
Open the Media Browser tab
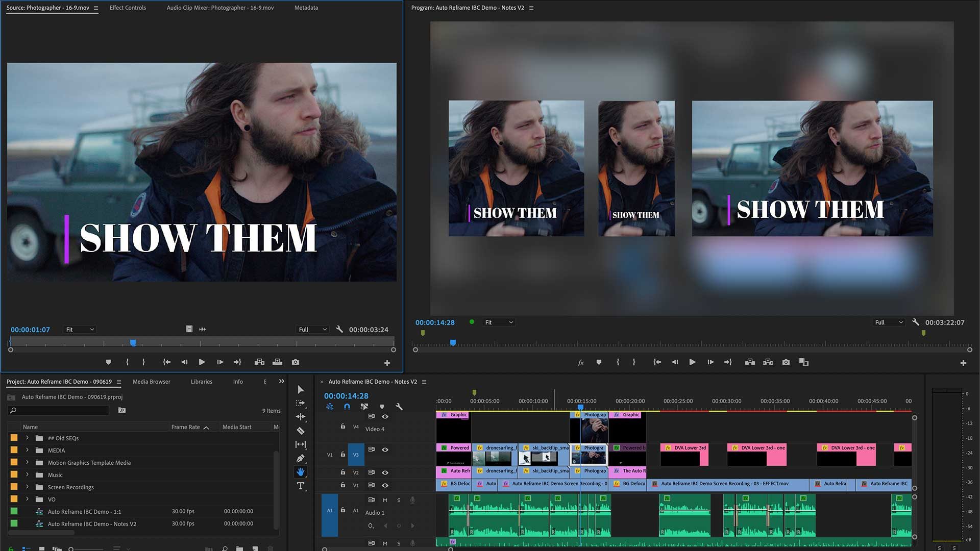click(151, 382)
